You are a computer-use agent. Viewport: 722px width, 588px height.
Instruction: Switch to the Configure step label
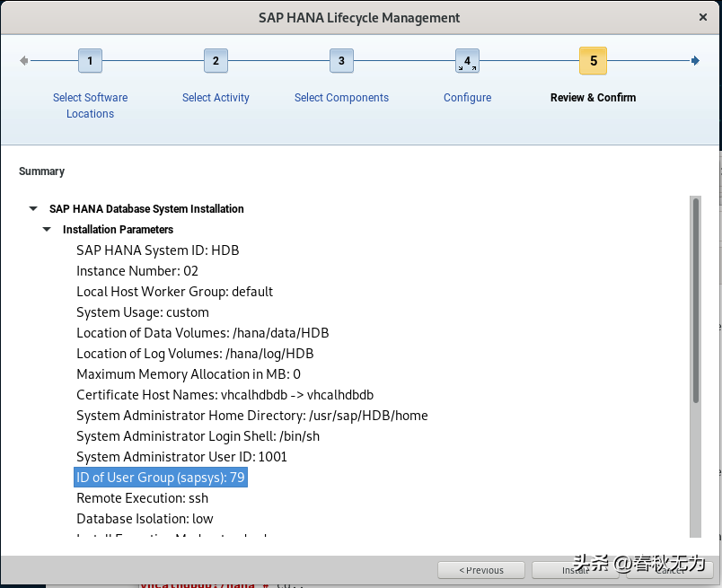467,97
